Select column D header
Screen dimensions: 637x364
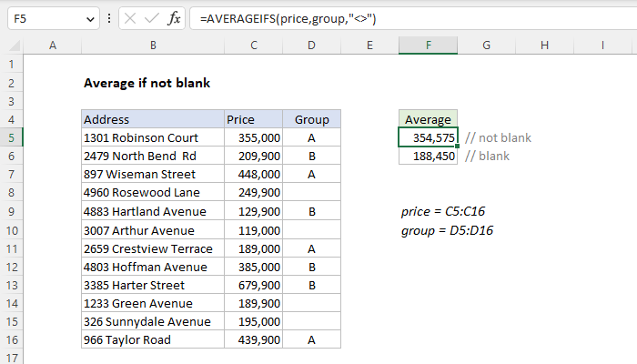click(x=311, y=45)
